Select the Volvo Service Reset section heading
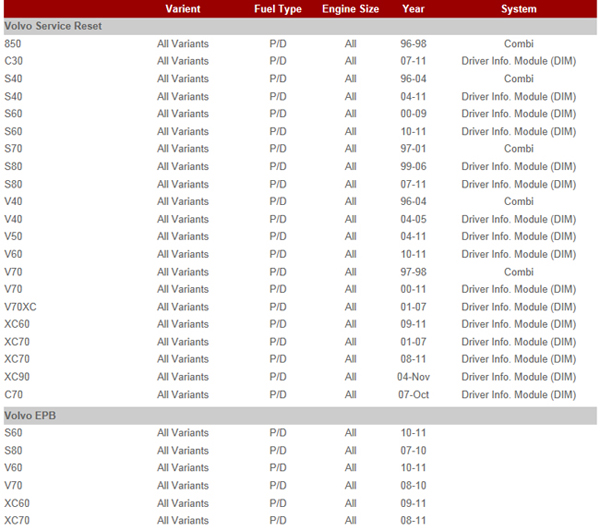Image resolution: width=600 pixels, height=531 pixels. [53, 26]
